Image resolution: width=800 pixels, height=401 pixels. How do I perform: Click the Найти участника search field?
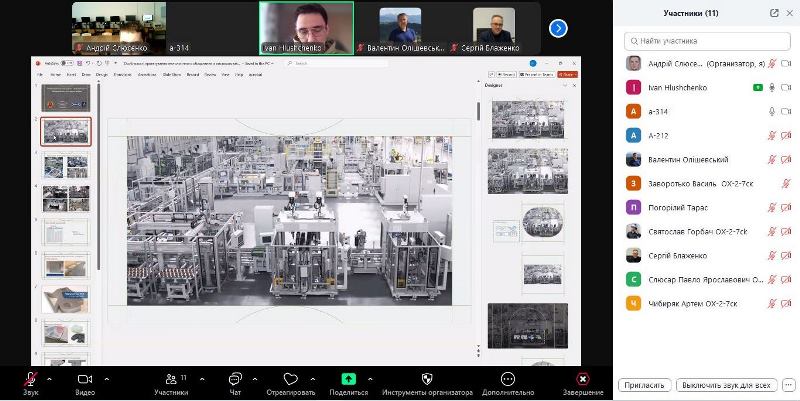coord(707,41)
